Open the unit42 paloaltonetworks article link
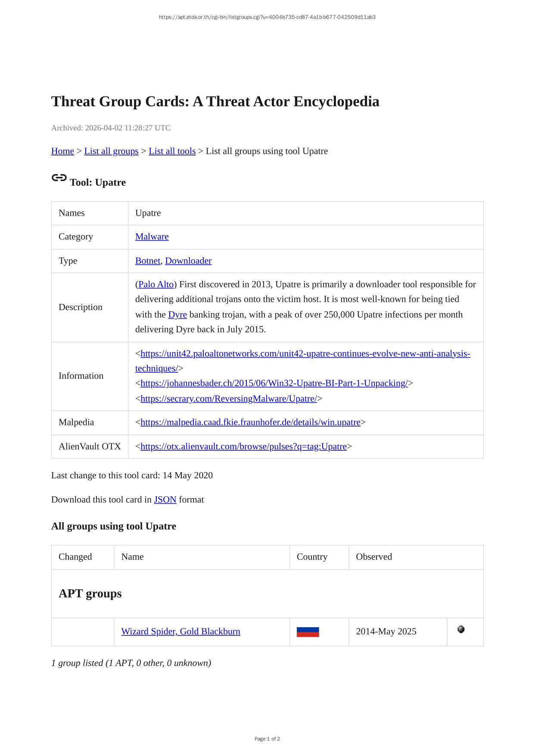 [305, 354]
